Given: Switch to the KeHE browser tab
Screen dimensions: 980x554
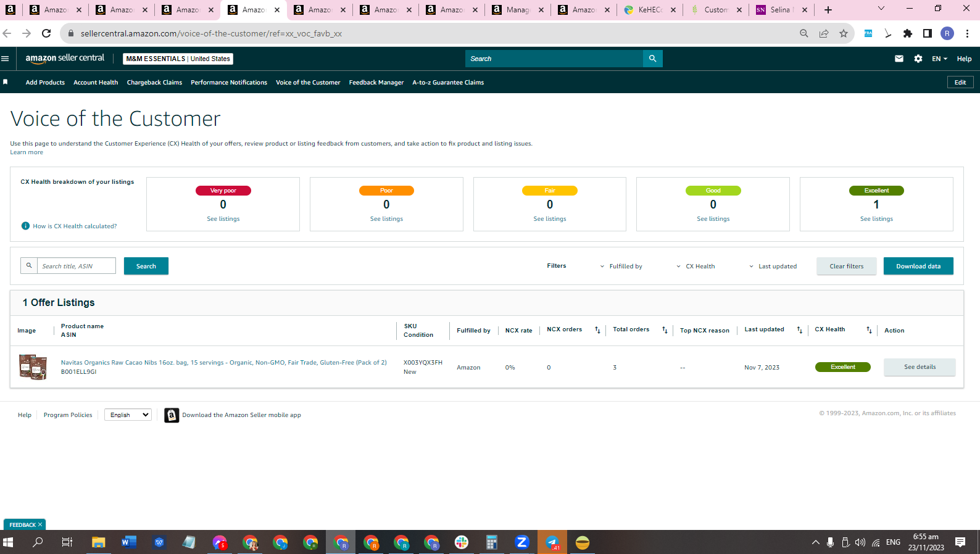Looking at the screenshot, I should pos(649,10).
